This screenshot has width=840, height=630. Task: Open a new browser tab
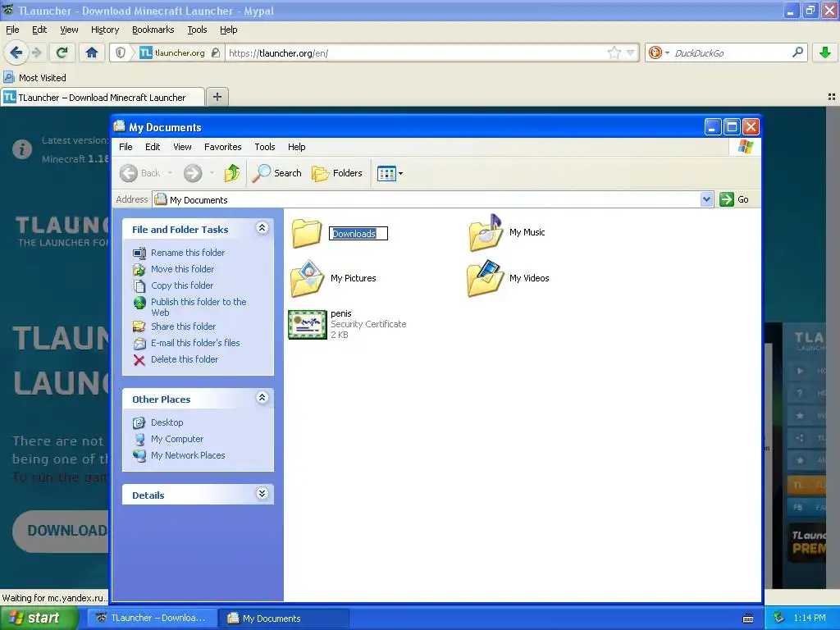click(217, 97)
